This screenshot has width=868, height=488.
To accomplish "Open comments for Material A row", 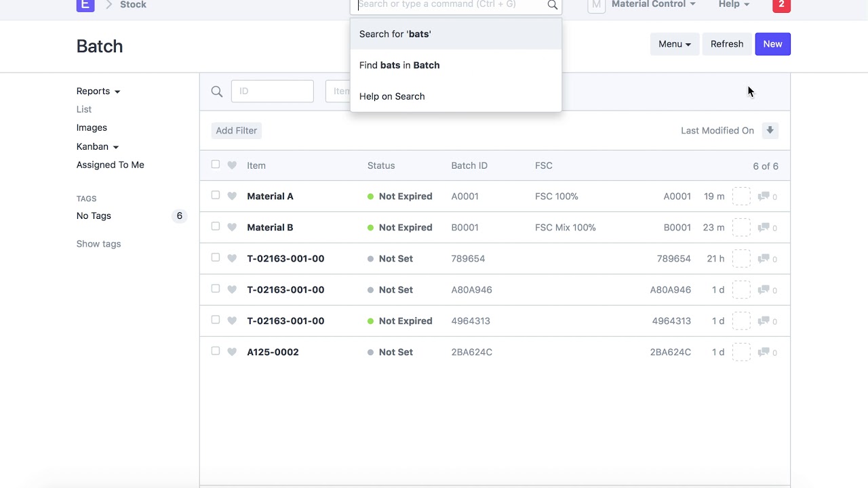I will pyautogui.click(x=767, y=197).
